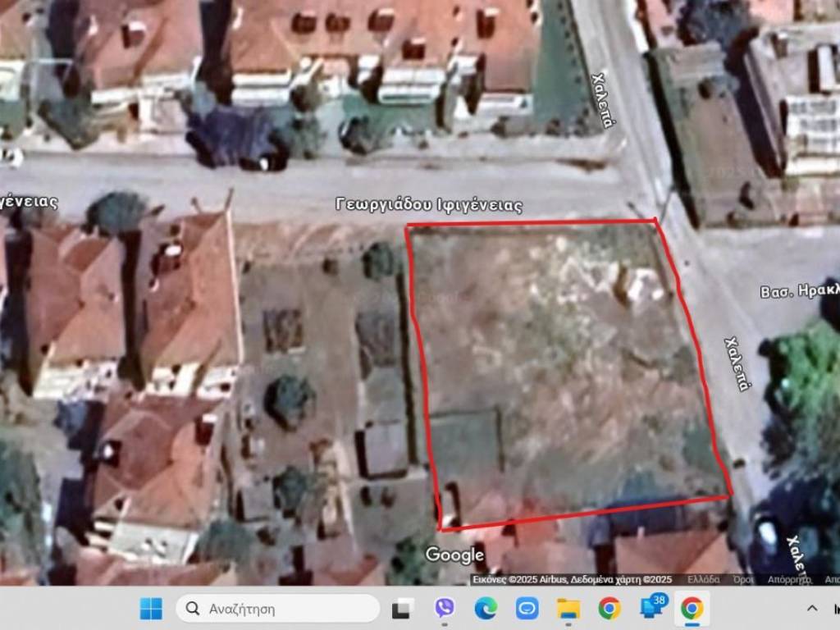Image resolution: width=840 pixels, height=630 pixels.
Task: Open the Όροι terms link
Action: point(743,579)
